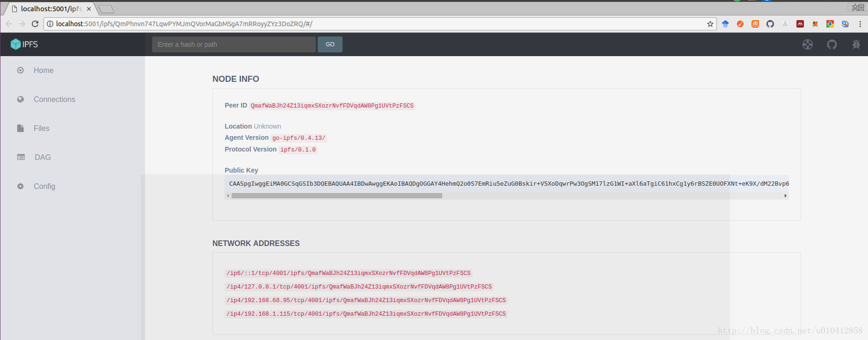Click the IPFS cube logo
Screen dimensions: 868x340
pyautogui.click(x=15, y=44)
